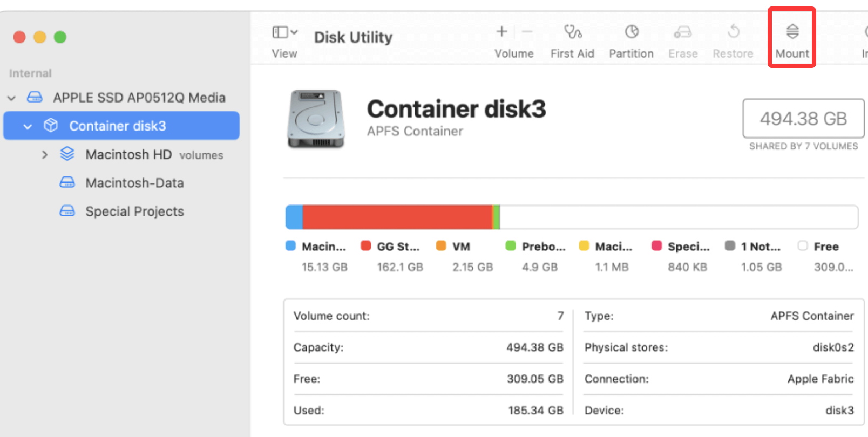Image resolution: width=868 pixels, height=437 pixels.
Task: Click the APFS Container subtitle
Action: click(x=415, y=131)
